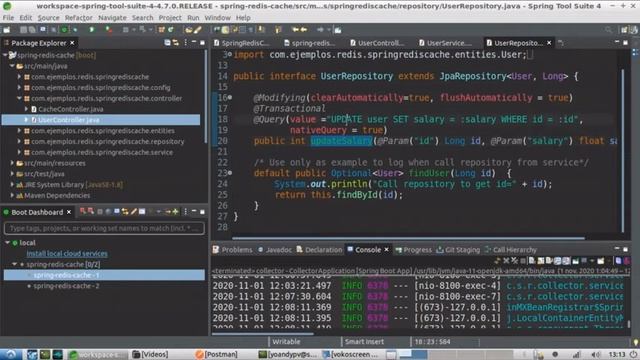Open the File menu
This screenshot has width=640, height=360.
pyautogui.click(x=8, y=18)
